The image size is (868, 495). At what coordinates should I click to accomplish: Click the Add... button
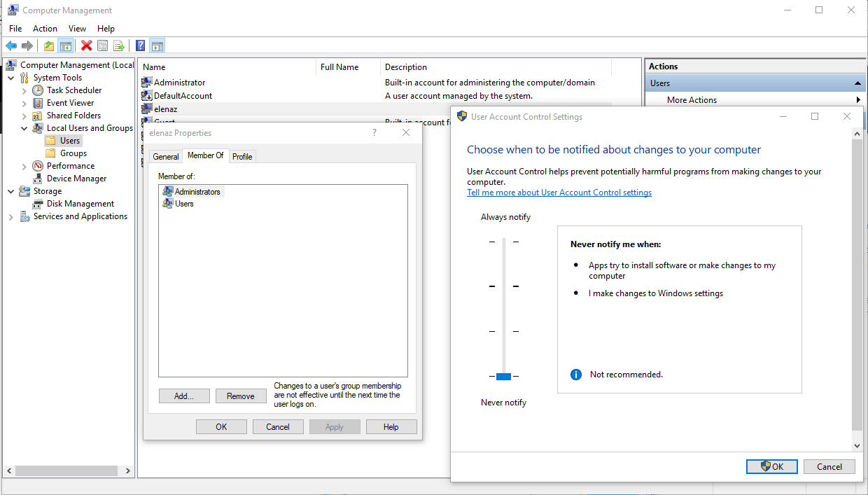(x=184, y=396)
